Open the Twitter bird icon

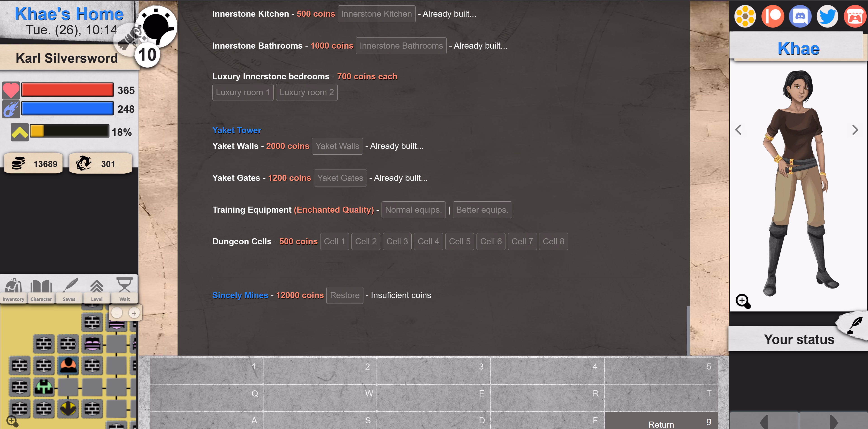click(x=827, y=16)
